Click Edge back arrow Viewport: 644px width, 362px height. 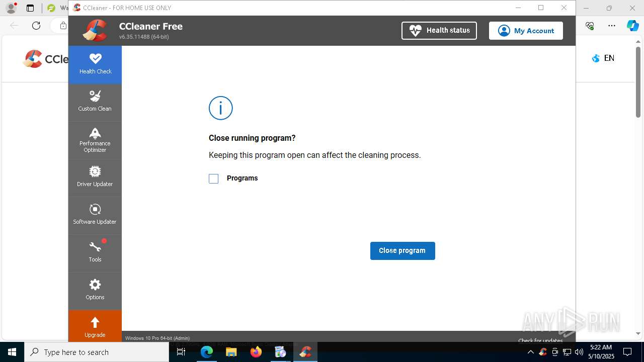[14, 26]
